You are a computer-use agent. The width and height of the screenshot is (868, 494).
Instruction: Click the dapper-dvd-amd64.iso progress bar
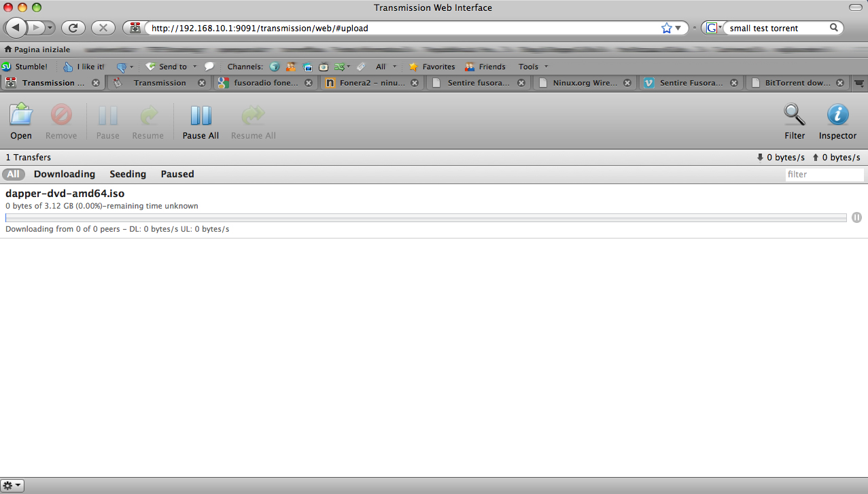426,217
